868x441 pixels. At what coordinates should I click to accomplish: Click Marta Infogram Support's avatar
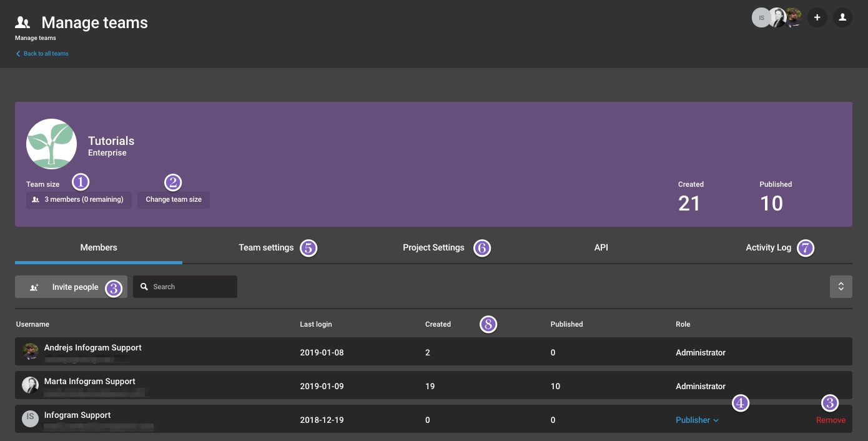[30, 385]
